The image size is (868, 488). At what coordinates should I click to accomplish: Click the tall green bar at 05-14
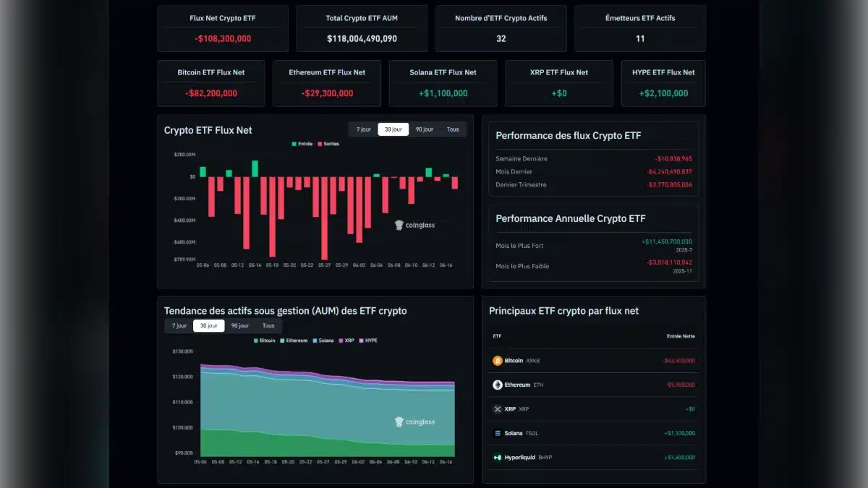coord(255,168)
